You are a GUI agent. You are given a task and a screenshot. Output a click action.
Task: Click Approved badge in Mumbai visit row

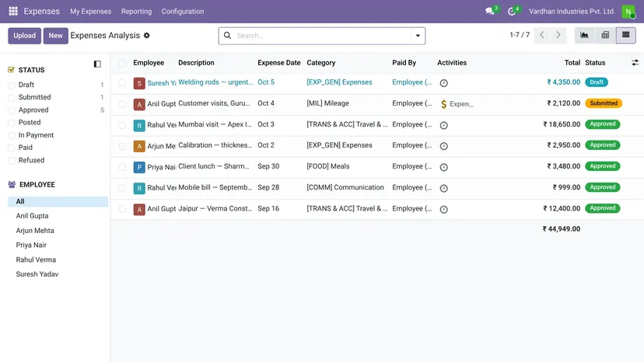pos(603,124)
